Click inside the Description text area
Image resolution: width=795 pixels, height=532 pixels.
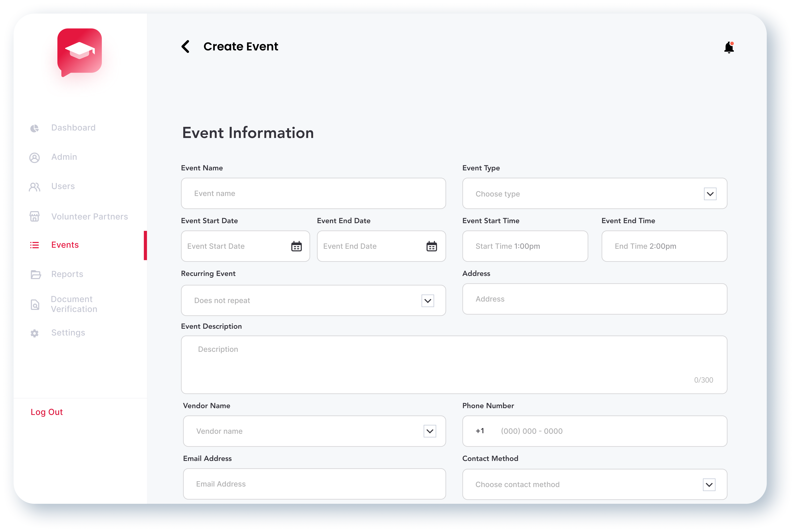point(454,365)
